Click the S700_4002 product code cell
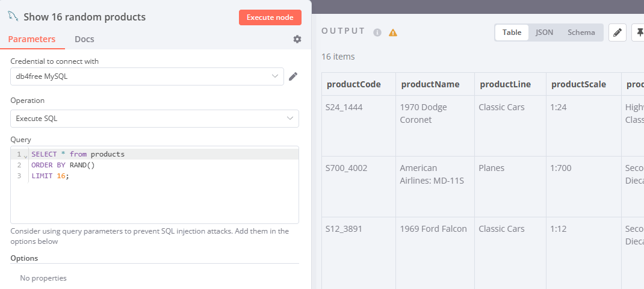Viewport: 644px width, 289px height. click(x=347, y=168)
